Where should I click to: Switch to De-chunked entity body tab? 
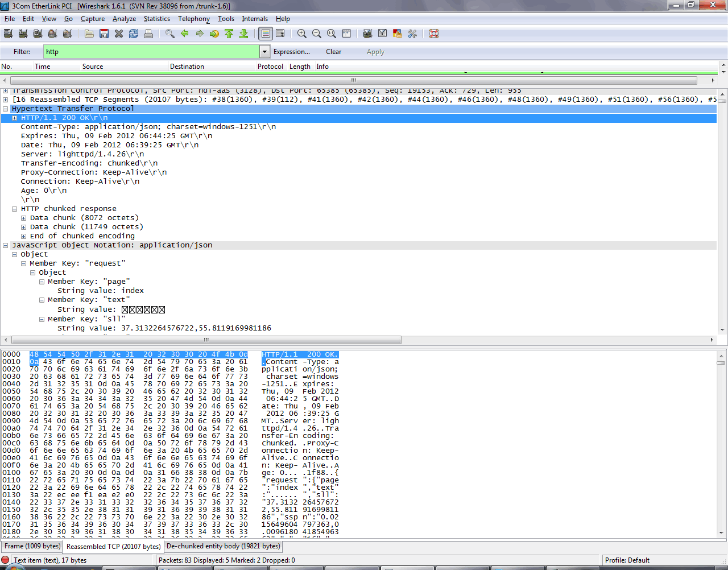point(223,546)
